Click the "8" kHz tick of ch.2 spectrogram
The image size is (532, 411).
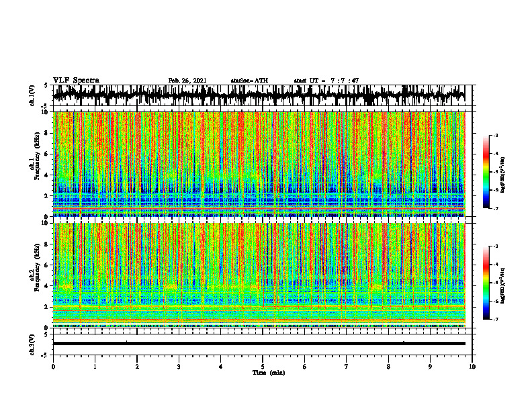(47, 244)
